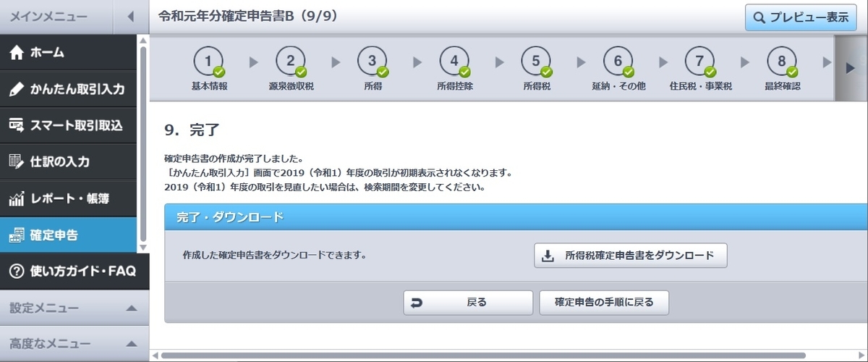Go to step 6 延納・その他 circle
Image resolution: width=868 pixels, height=362 pixels.
618,62
